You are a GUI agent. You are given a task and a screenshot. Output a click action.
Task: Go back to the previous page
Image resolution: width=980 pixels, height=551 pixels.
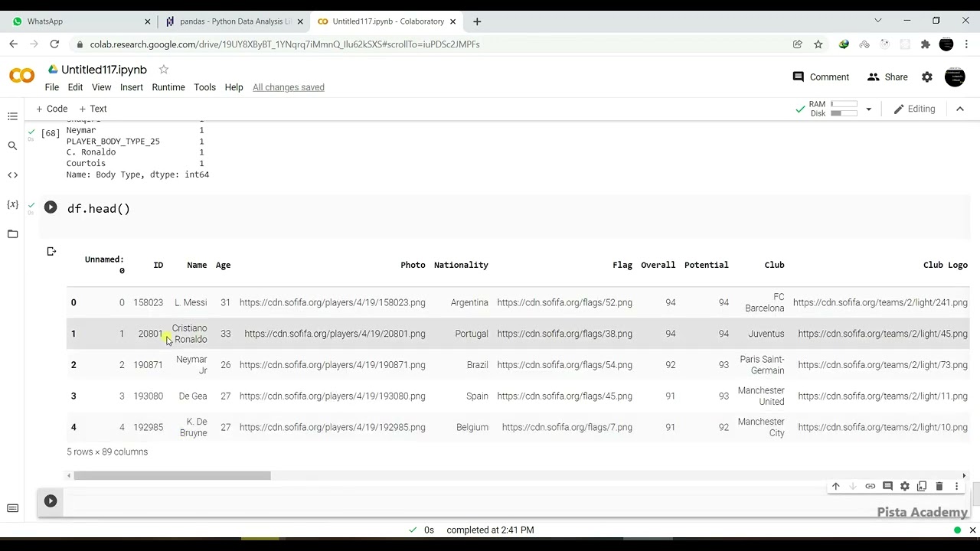click(14, 44)
